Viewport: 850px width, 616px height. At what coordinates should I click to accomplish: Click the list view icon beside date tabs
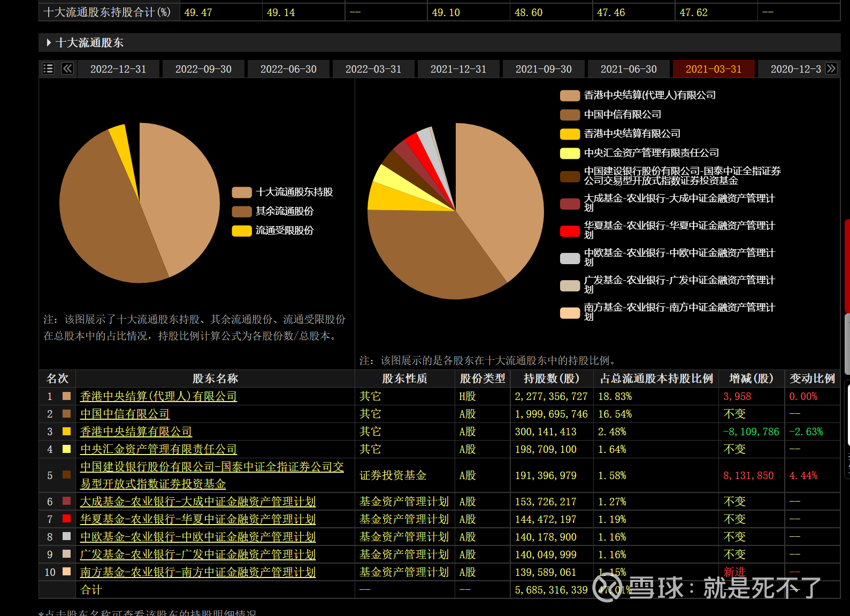click(48, 68)
